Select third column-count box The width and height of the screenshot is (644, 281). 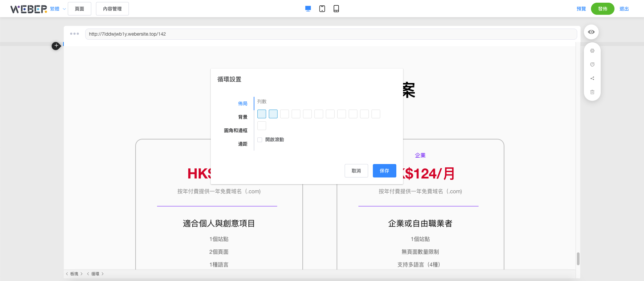[x=285, y=114]
